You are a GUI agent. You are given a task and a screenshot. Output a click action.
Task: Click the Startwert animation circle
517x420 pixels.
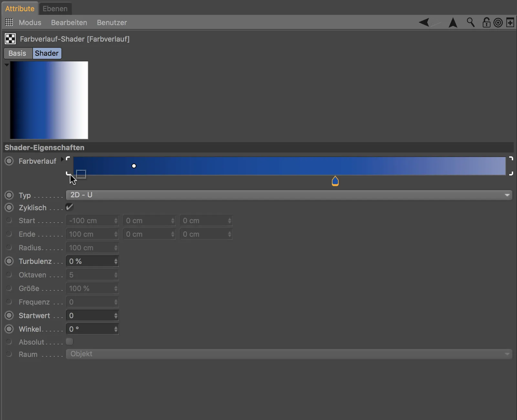(x=9, y=315)
